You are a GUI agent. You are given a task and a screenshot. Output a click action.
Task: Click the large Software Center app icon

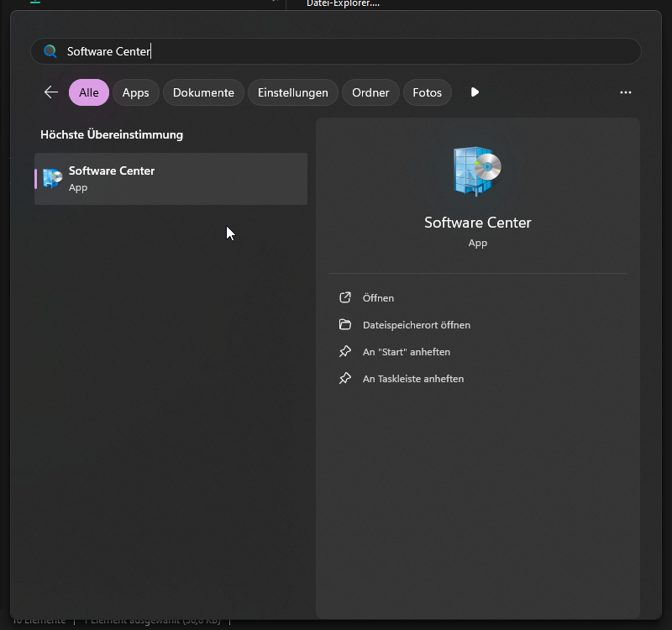point(477,171)
